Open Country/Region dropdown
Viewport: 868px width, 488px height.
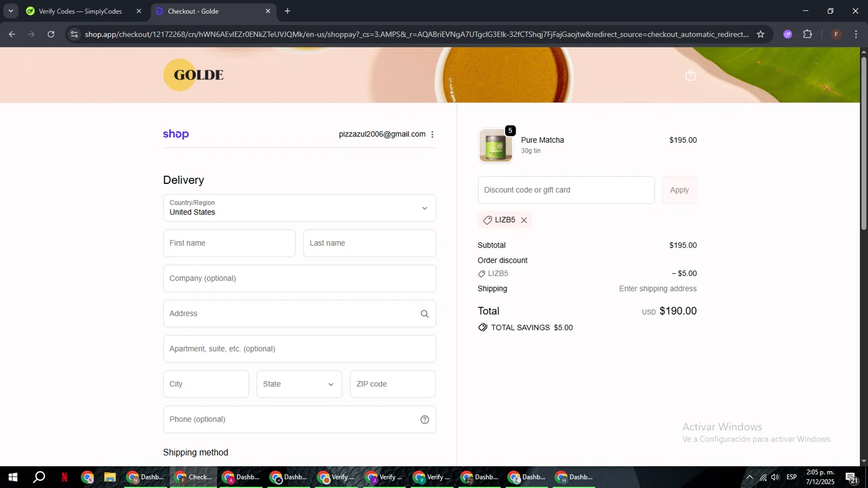coord(299,208)
